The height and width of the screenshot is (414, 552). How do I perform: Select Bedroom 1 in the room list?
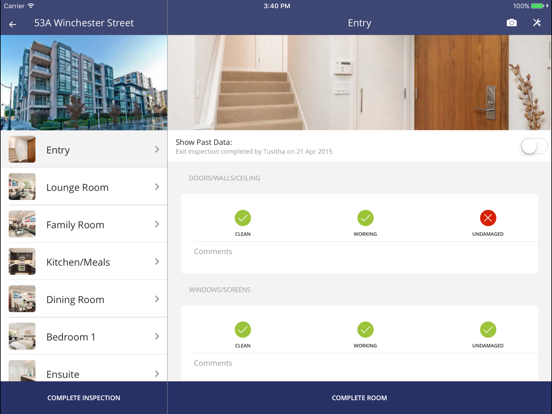click(84, 336)
